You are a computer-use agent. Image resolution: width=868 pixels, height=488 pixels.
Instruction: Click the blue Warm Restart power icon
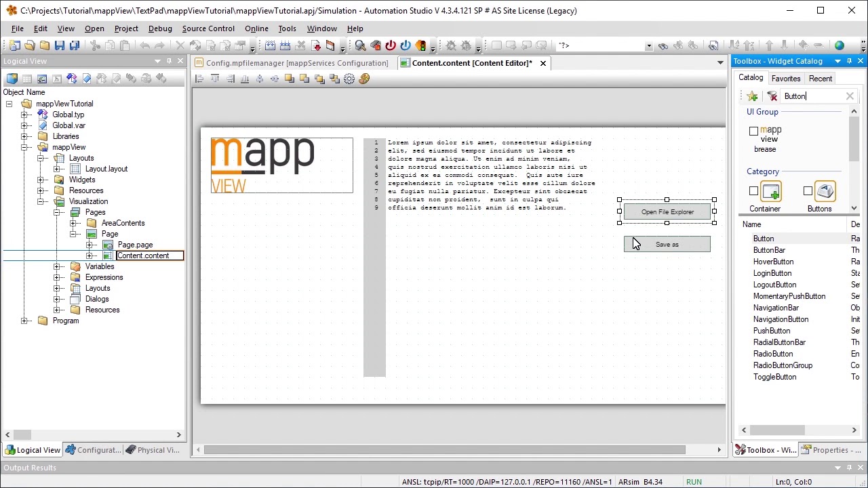tap(406, 45)
